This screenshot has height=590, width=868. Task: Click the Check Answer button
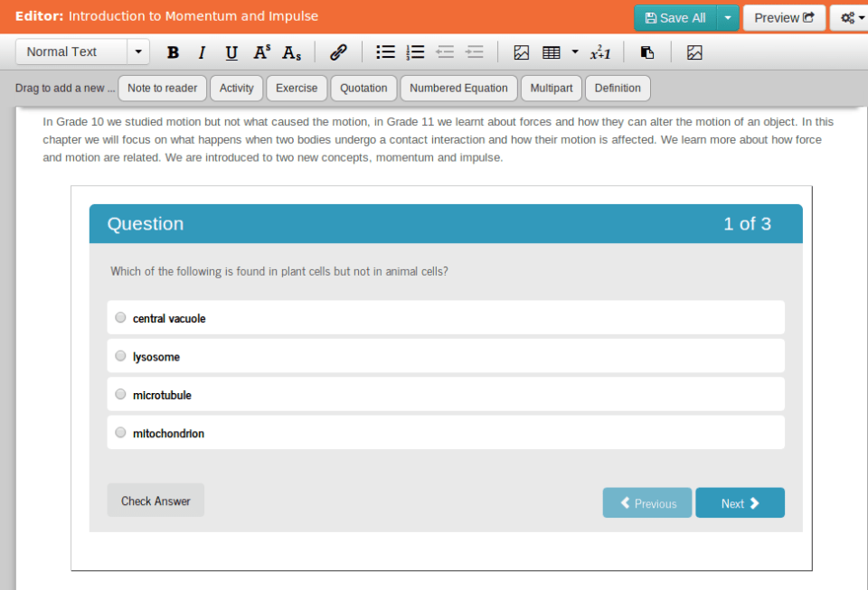click(x=156, y=501)
